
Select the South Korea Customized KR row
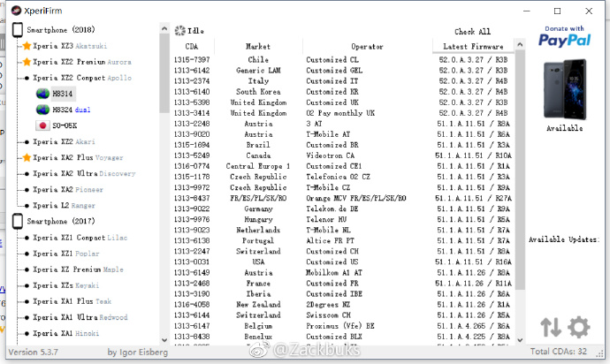point(342,92)
